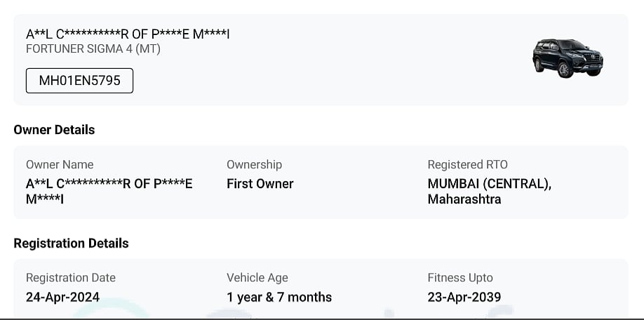The image size is (644, 320).
Task: Select the 23-Apr-2039 fitness date value
Action: (464, 298)
